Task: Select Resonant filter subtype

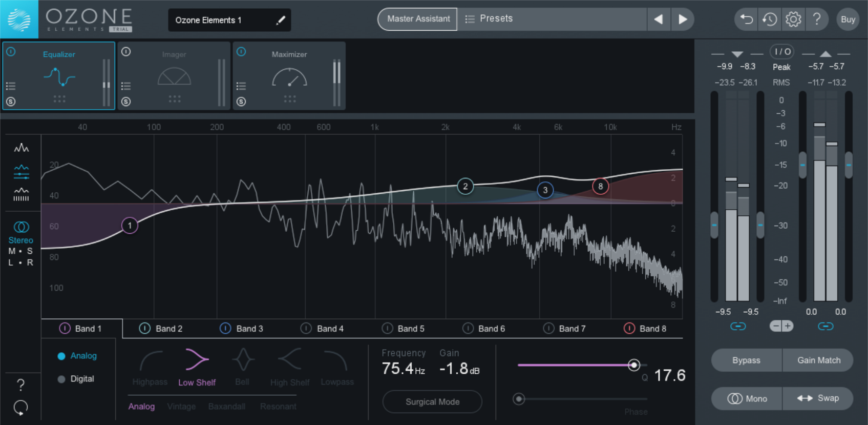Action: pyautogui.click(x=278, y=407)
